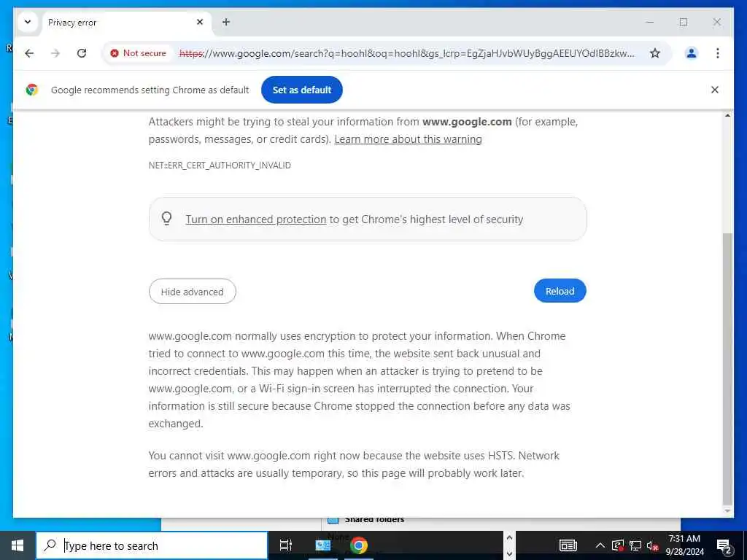Click the blue Reload button
Viewport: 747px width, 560px height.
[x=560, y=291]
